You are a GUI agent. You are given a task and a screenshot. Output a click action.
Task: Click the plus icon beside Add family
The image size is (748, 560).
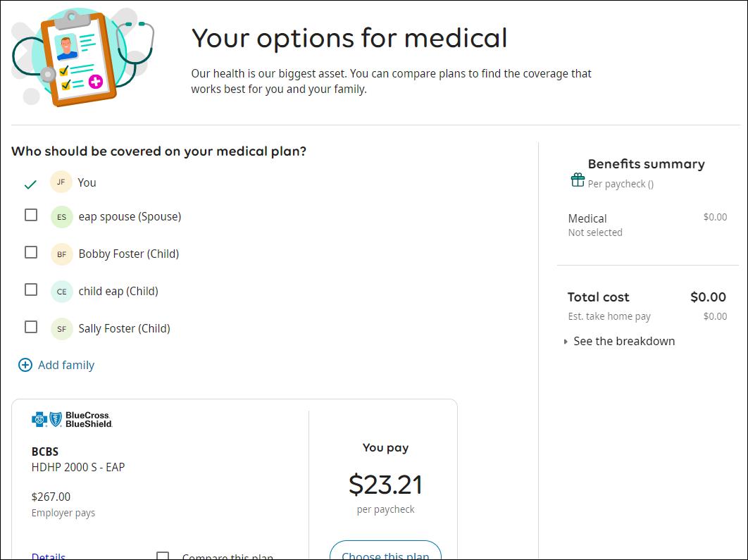25,365
